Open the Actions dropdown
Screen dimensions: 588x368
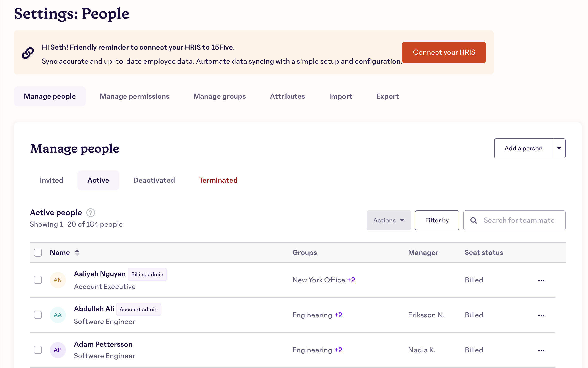coord(388,220)
